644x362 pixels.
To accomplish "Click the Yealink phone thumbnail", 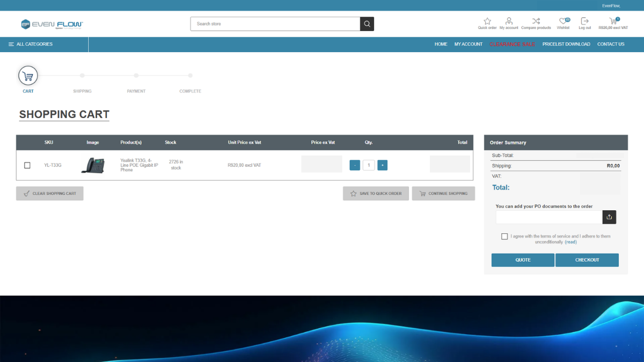I will click(x=93, y=165).
